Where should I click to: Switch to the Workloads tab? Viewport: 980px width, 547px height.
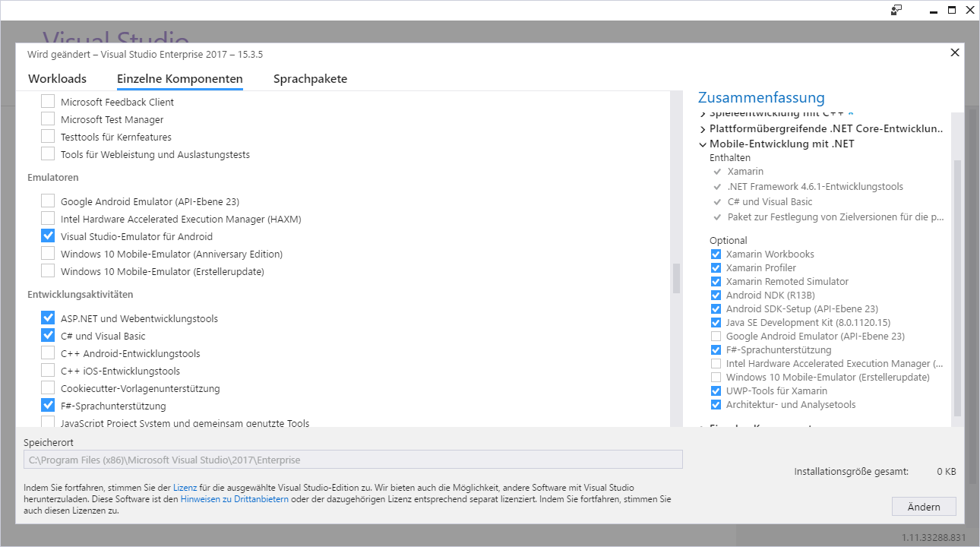57,79
